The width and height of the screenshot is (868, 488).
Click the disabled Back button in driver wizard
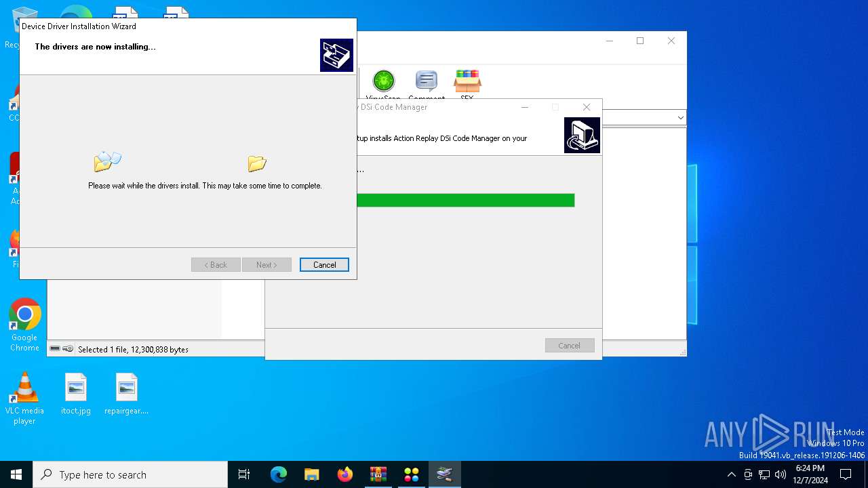(216, 265)
